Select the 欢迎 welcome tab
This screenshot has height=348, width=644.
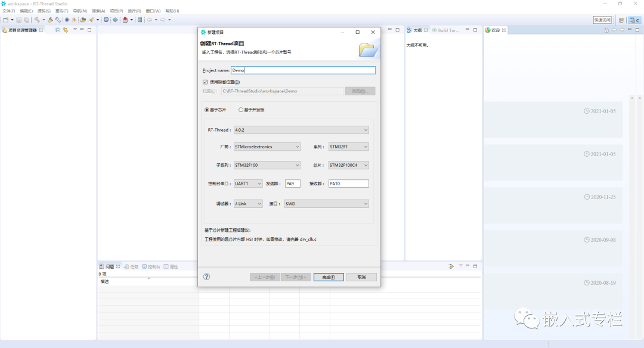click(x=496, y=30)
